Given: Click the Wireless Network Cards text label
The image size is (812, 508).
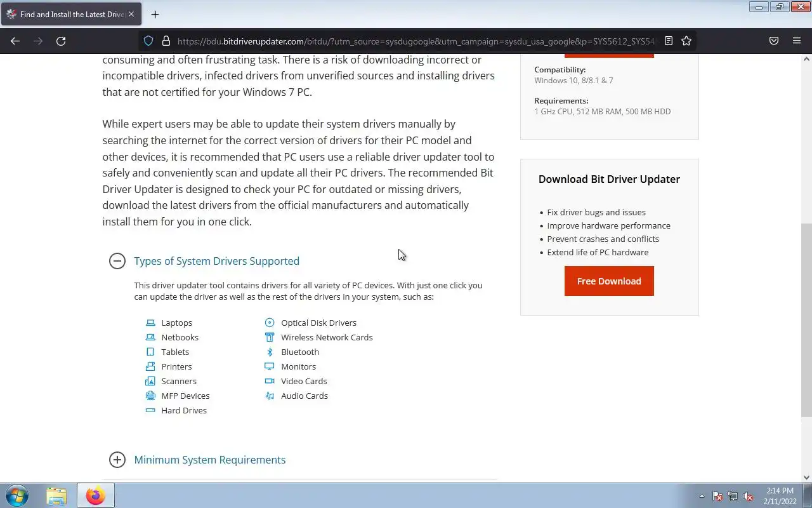Looking at the screenshot, I should coord(327,337).
